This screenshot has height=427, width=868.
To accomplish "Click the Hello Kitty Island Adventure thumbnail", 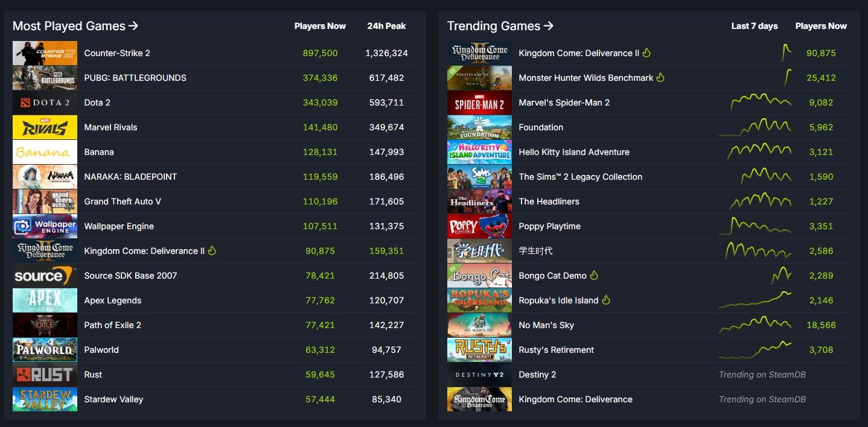I will click(479, 152).
